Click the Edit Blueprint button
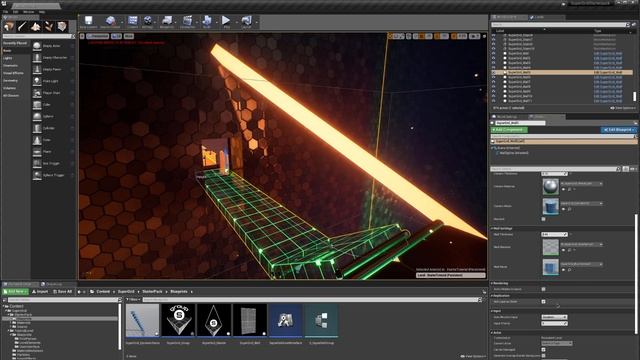This screenshot has width=640, height=360. [618, 130]
